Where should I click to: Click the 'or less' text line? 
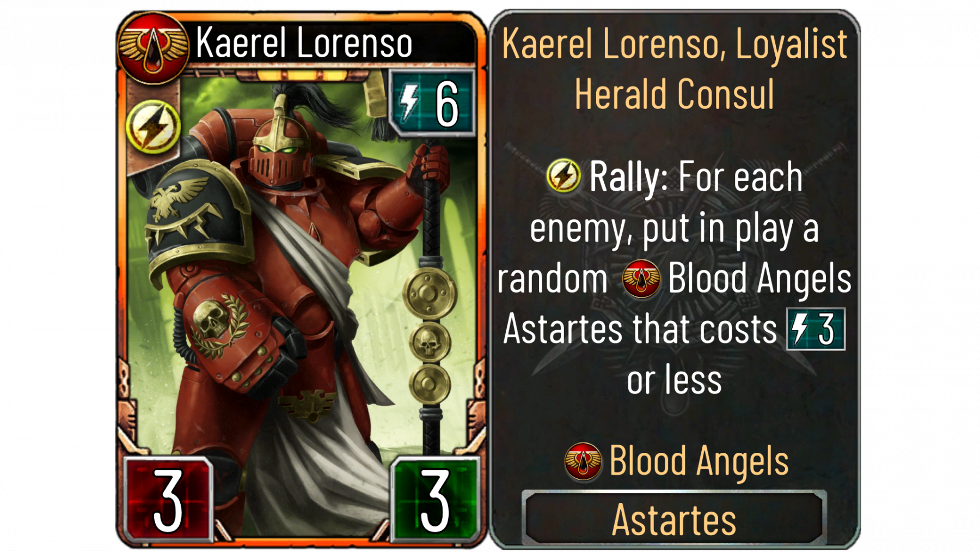coord(674,380)
